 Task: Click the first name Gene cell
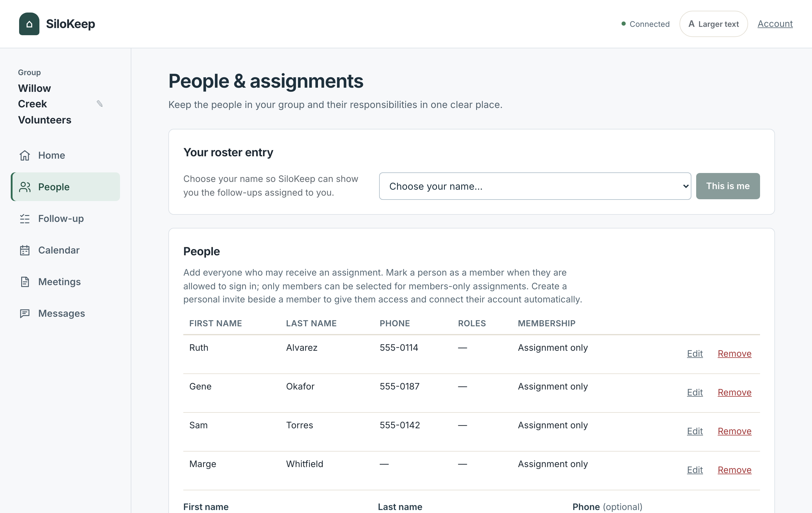point(200,386)
